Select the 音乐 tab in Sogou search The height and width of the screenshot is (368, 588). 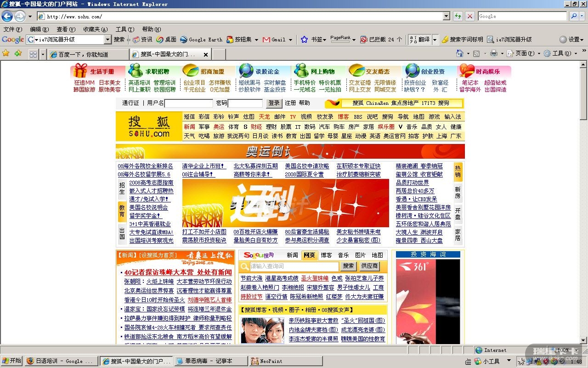[x=344, y=255]
